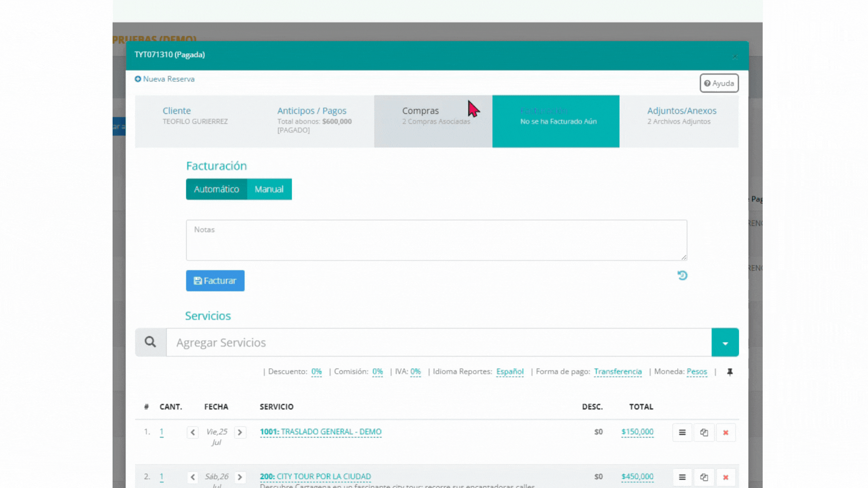Select Automático billing mode

216,189
